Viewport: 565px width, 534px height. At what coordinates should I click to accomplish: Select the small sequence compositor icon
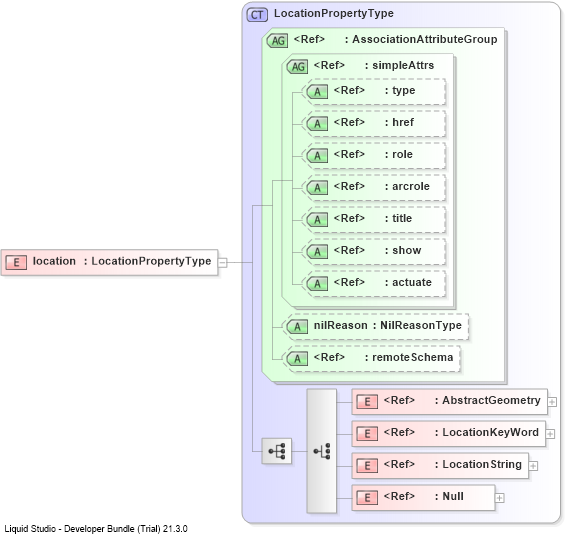(x=276, y=451)
